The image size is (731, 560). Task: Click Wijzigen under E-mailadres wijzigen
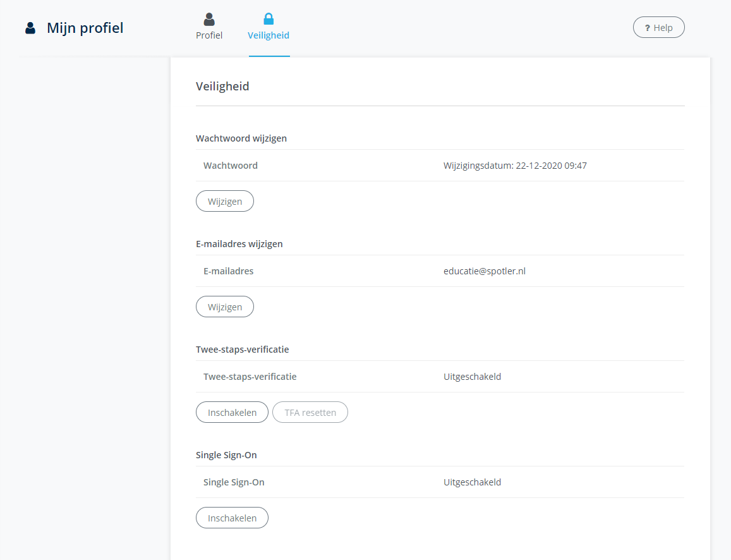point(225,307)
